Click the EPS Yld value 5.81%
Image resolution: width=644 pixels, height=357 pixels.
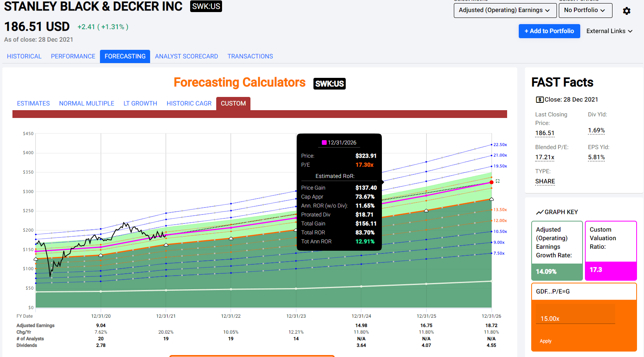597,157
